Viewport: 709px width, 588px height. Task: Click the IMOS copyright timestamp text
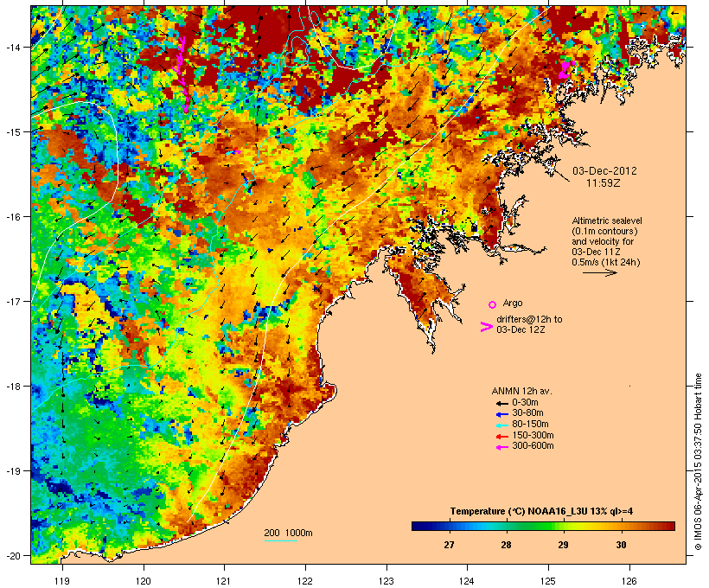[x=699, y=462]
